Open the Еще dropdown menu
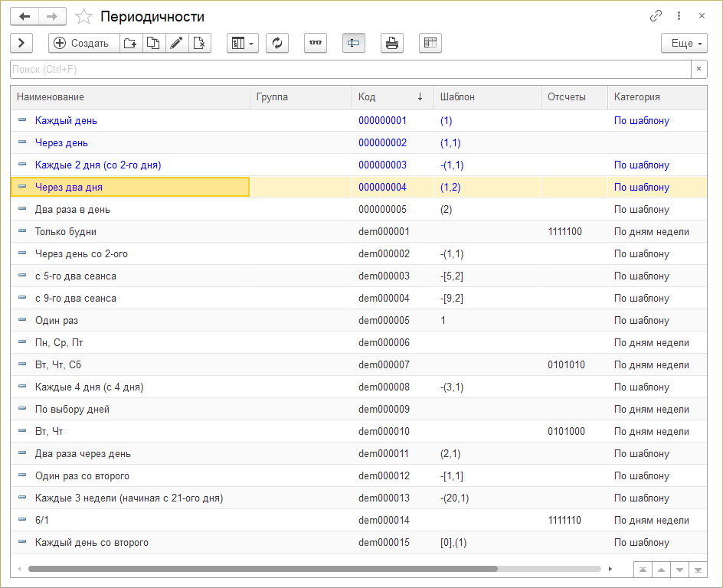The image size is (723, 588). click(x=683, y=43)
